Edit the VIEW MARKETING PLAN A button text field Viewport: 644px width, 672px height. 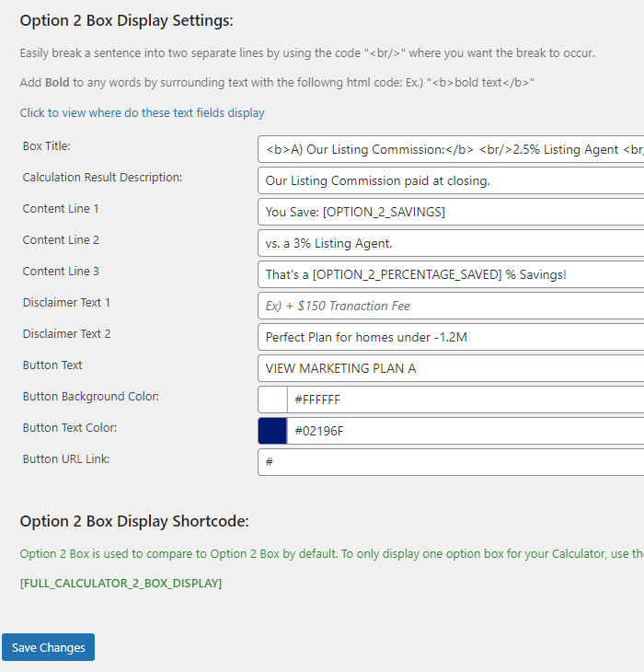[451, 368]
